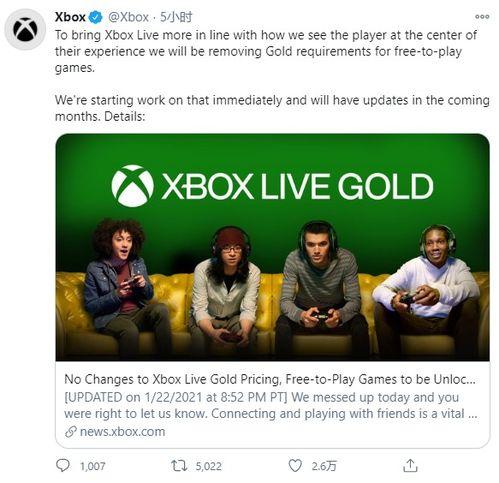Click the news.xbox.com link icon
This screenshot has width=499, height=483.
click(x=71, y=431)
